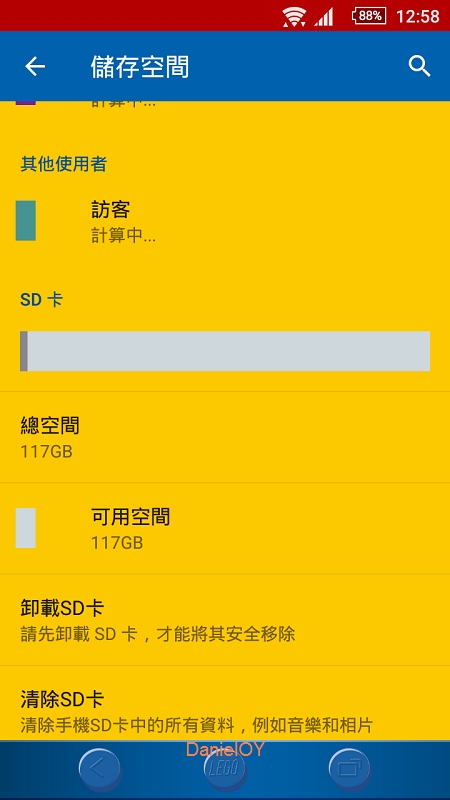The image size is (450, 800).
Task: Select the gray 可用空間 color swatch
Action: point(26,528)
